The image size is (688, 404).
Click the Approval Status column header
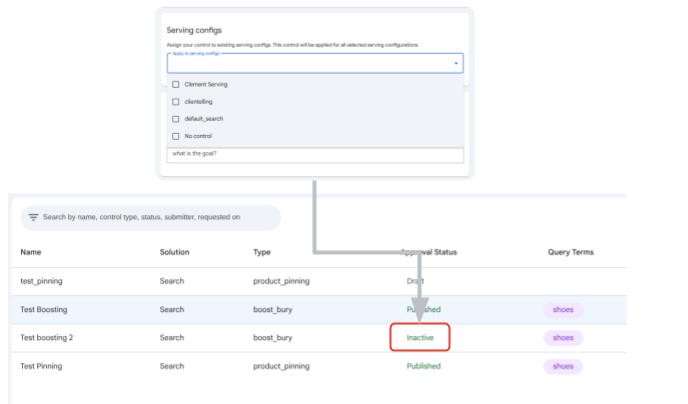coord(429,252)
